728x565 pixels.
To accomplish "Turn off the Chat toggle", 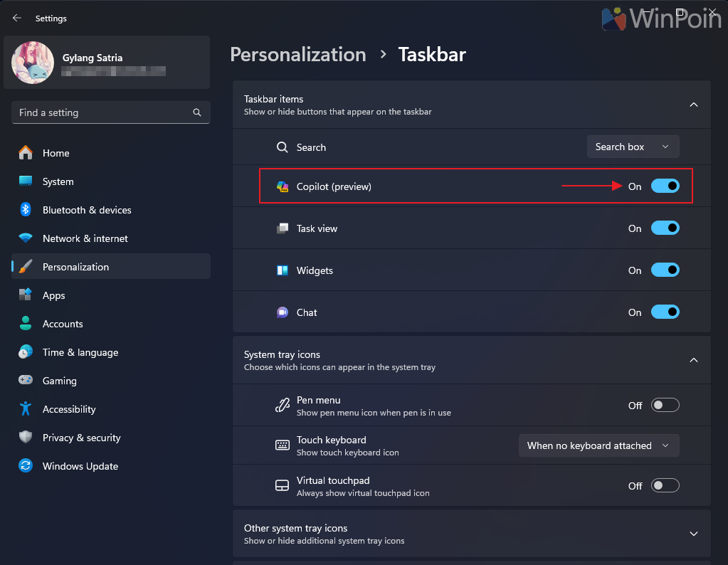I will [x=665, y=312].
